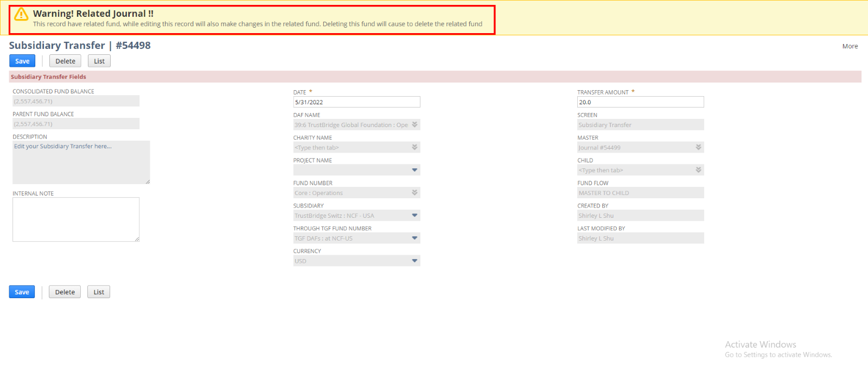The width and height of the screenshot is (868, 378).
Task: Click the warning triangle icon in banner
Action: point(21,14)
